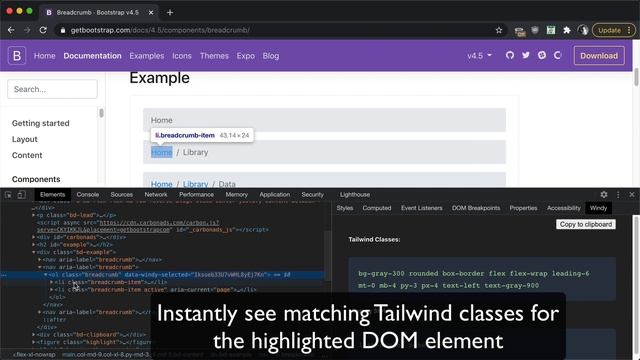Go back with the browser back arrow
The width and height of the screenshot is (640, 360).
pyautogui.click(x=11, y=30)
